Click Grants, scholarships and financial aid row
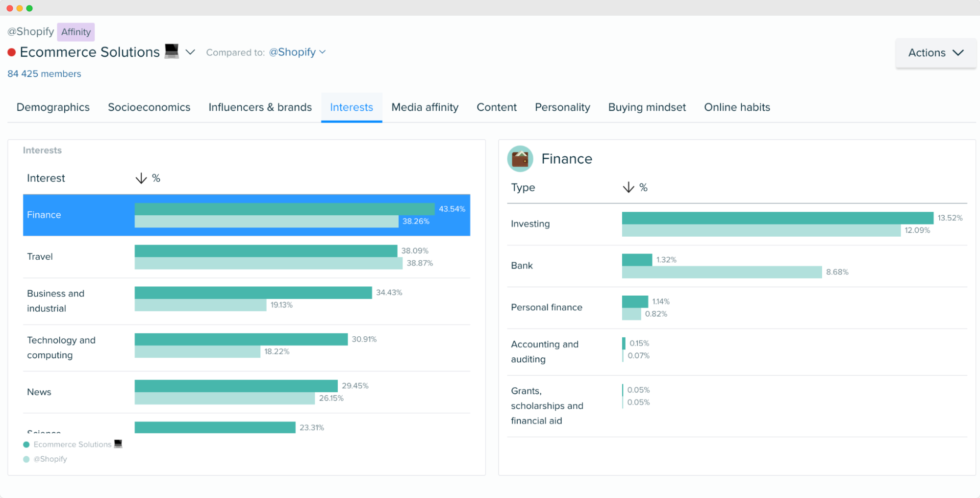The width and height of the screenshot is (980, 498). tap(737, 406)
